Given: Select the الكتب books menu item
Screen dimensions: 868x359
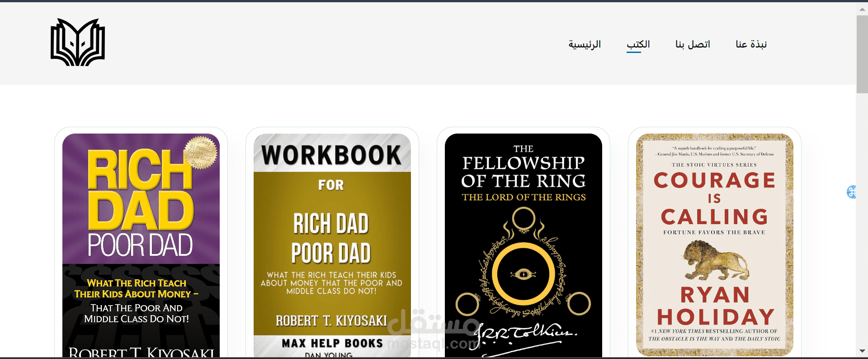Looking at the screenshot, I should [638, 44].
